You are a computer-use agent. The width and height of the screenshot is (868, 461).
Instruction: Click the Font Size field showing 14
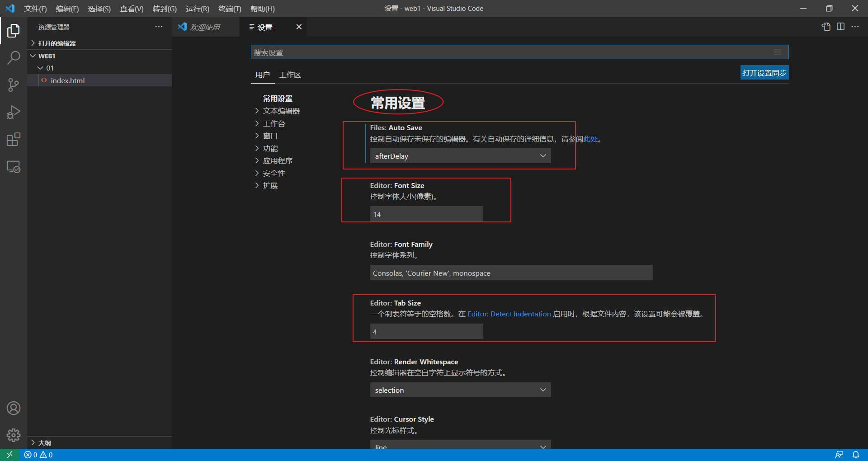(x=426, y=214)
